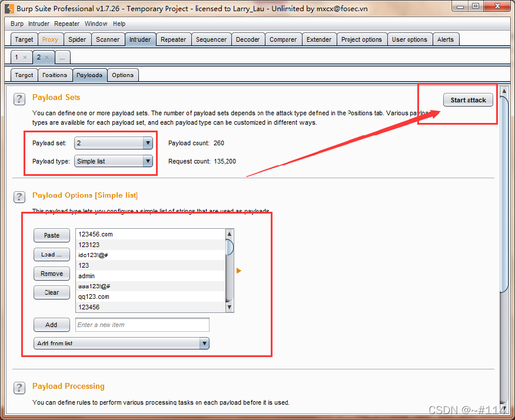Click payload list scroll down arrow
The image size is (515, 420).
point(230,308)
